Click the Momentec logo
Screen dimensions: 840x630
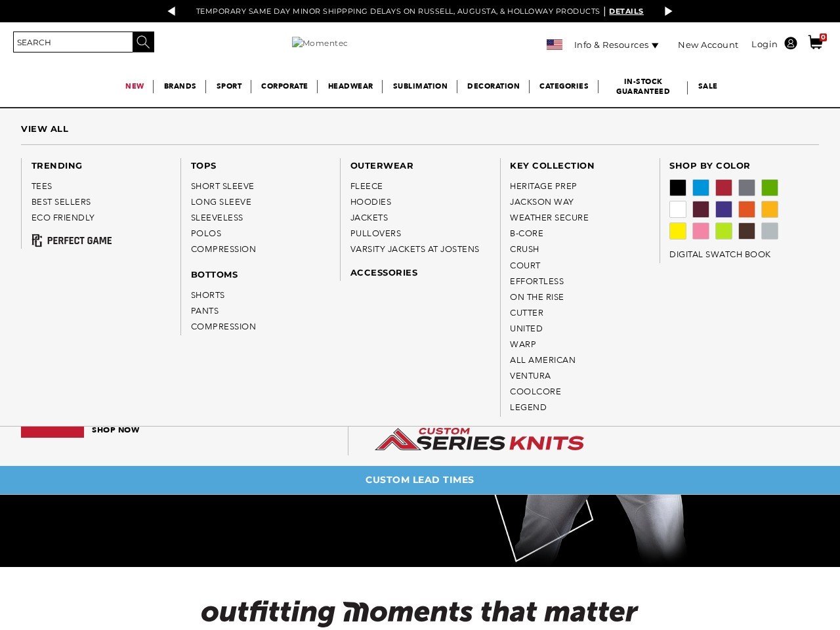320,43
